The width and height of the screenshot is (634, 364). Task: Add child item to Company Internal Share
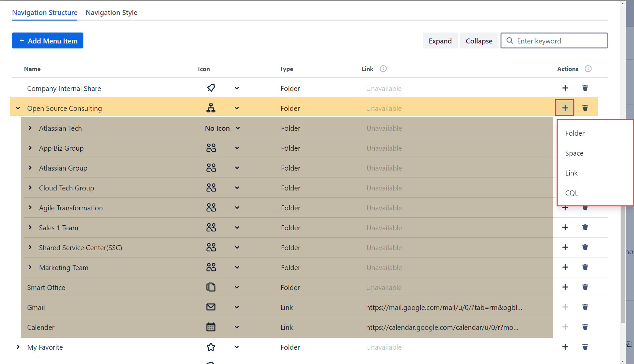(565, 88)
